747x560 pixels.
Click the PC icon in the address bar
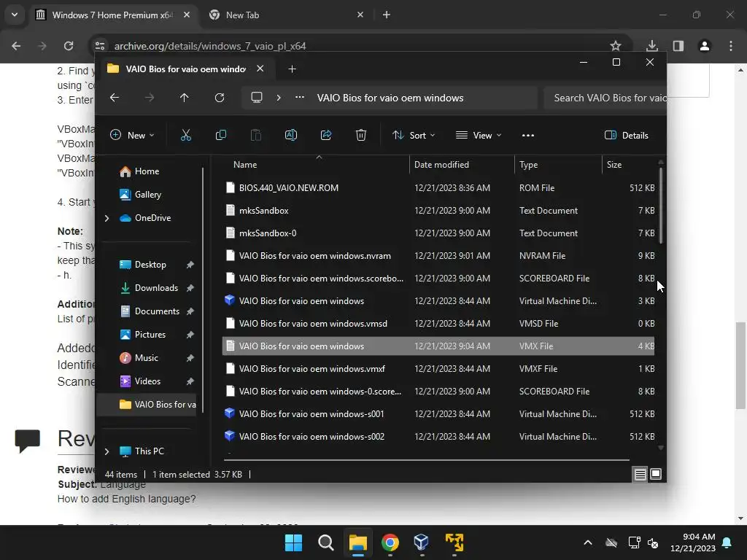click(257, 98)
